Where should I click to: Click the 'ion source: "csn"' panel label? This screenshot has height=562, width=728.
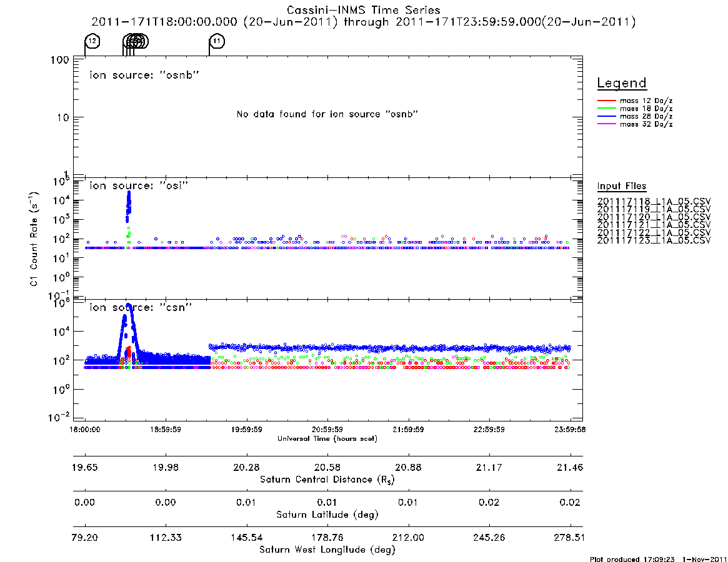[x=140, y=307]
